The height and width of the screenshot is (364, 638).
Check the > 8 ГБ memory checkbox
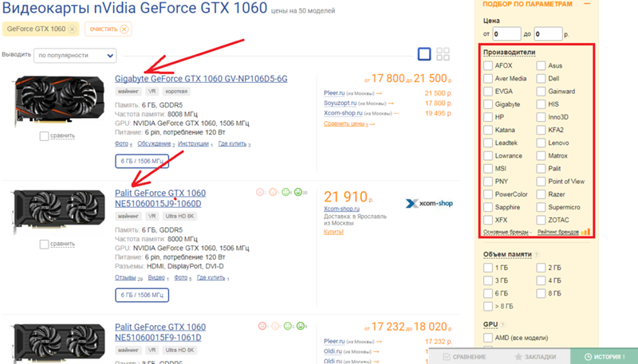click(x=488, y=307)
